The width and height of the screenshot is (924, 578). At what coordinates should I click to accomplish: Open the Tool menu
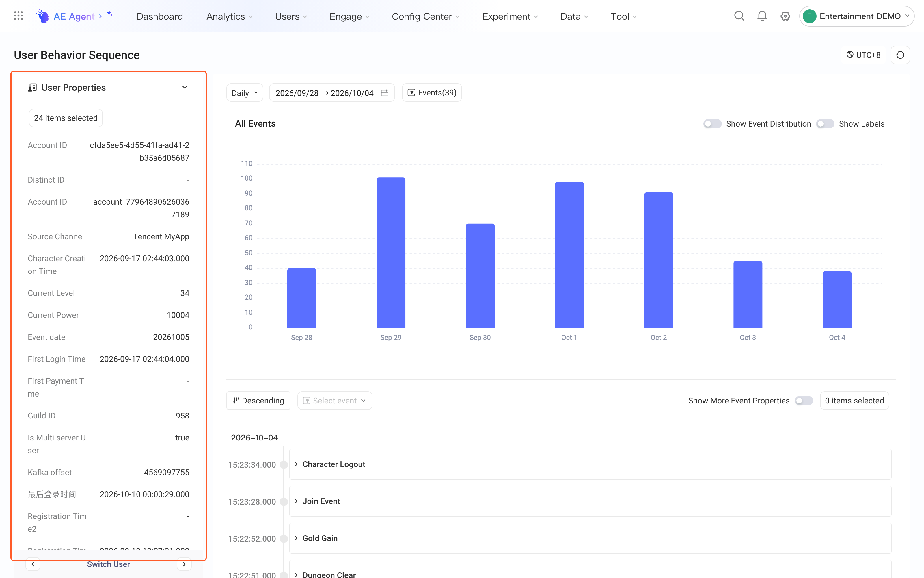623,16
